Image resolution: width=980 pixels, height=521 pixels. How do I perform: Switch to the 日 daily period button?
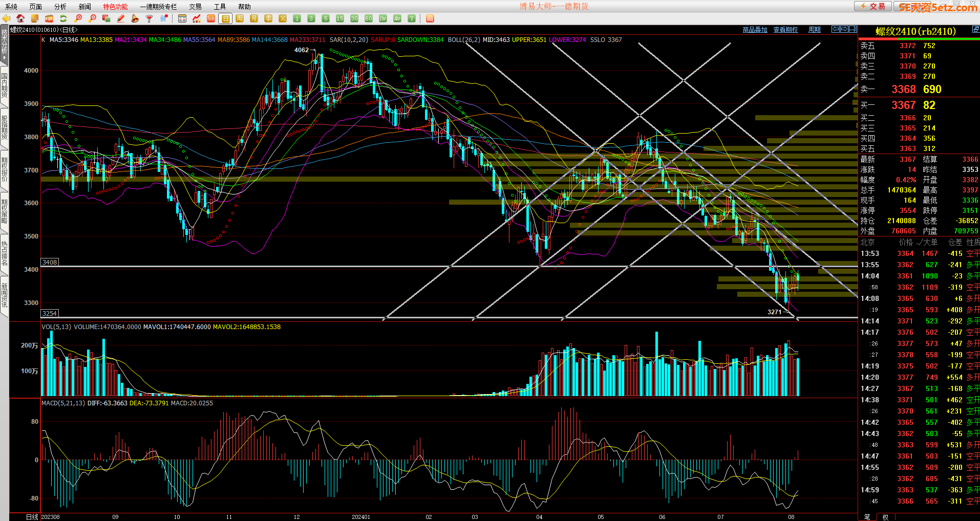(225, 18)
